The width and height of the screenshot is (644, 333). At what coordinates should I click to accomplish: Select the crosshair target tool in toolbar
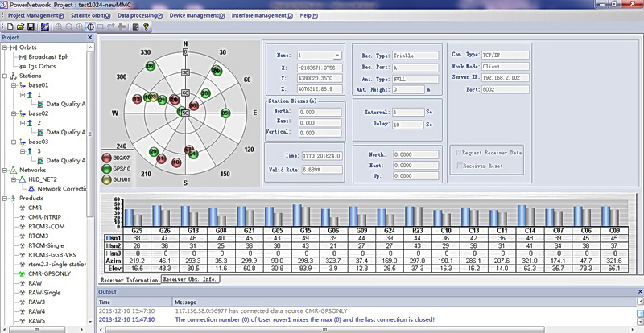(90, 27)
